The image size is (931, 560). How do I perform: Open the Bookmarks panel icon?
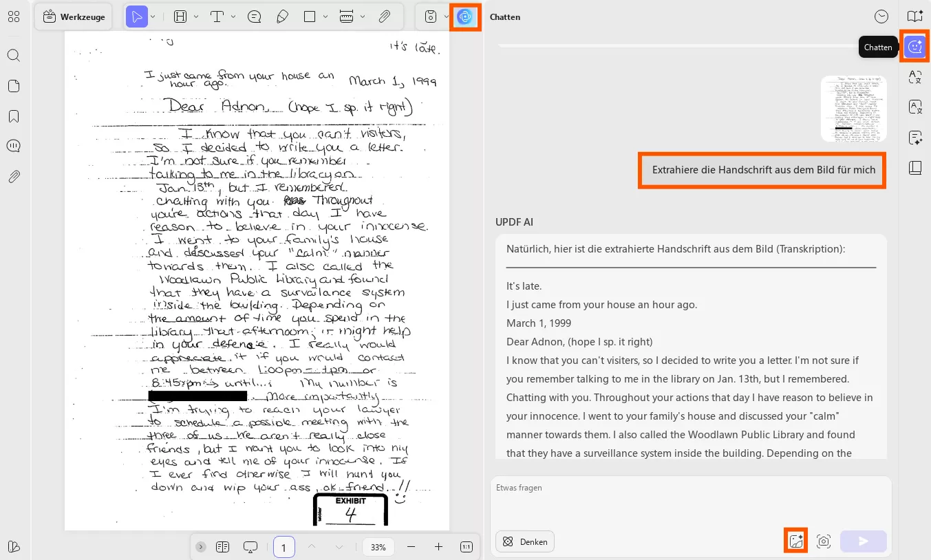[14, 116]
